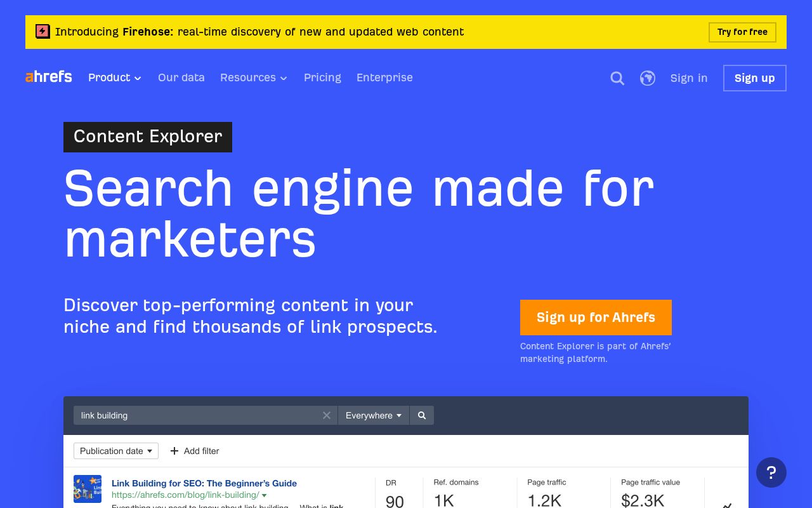The height and width of the screenshot is (508, 812).
Task: Expand the Resources menu
Action: 254,77
